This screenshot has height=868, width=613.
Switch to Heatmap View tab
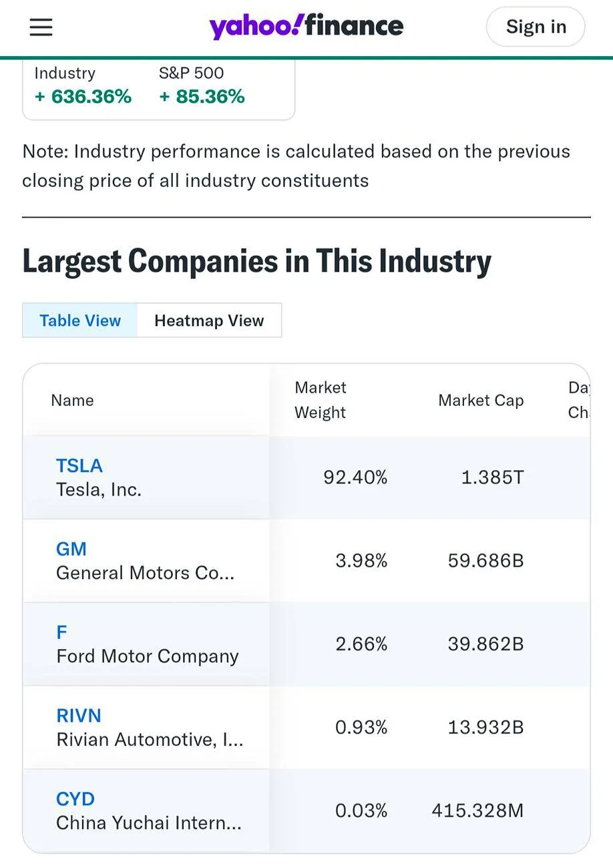[x=209, y=320]
